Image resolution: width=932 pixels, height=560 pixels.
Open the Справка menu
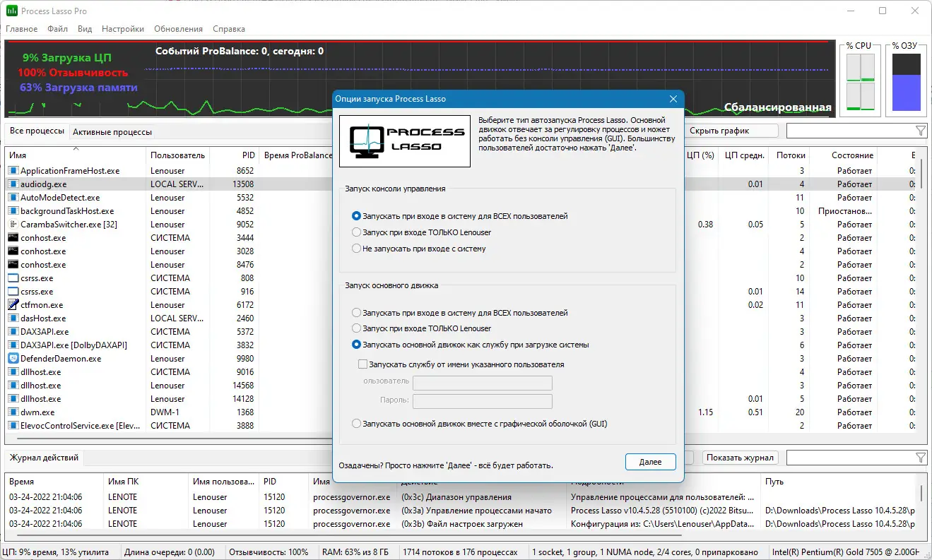[x=229, y=29]
